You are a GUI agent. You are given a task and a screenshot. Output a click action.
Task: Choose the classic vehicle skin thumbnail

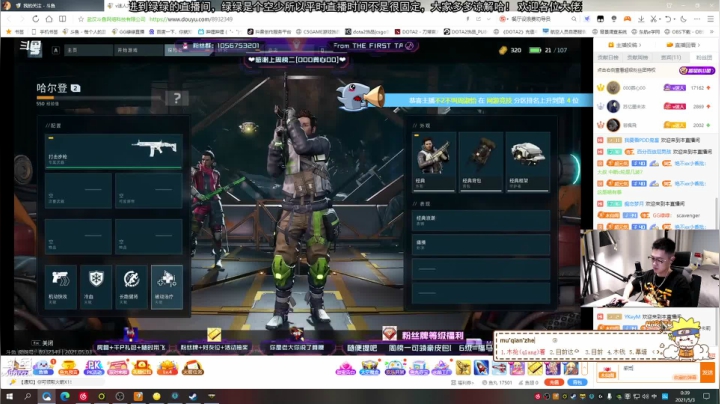point(528,162)
